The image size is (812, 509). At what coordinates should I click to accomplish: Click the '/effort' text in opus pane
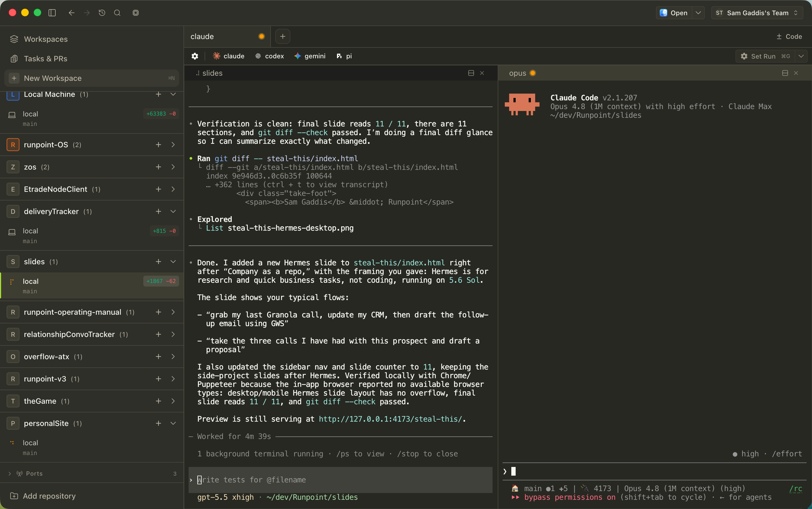coord(787,454)
